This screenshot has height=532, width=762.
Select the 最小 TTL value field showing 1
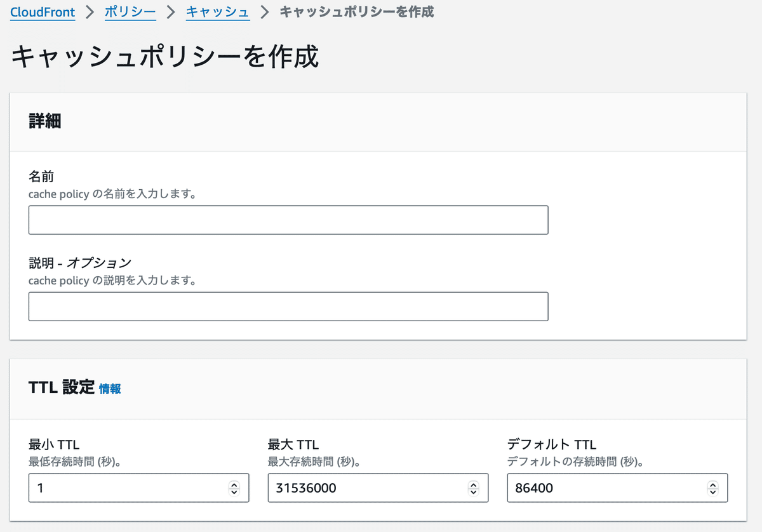click(127, 488)
